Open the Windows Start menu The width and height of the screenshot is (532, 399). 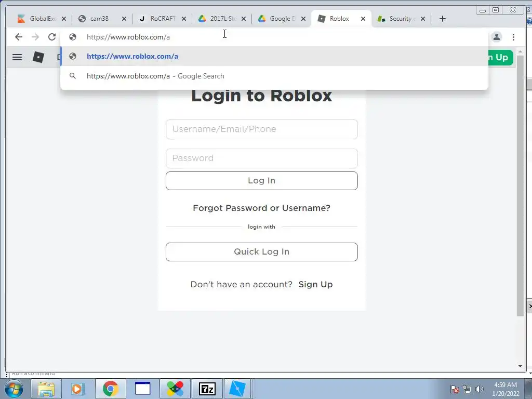[14, 389]
